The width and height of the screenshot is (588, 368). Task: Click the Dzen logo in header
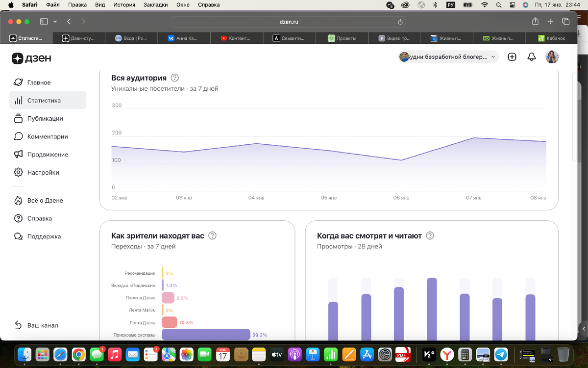click(x=31, y=58)
